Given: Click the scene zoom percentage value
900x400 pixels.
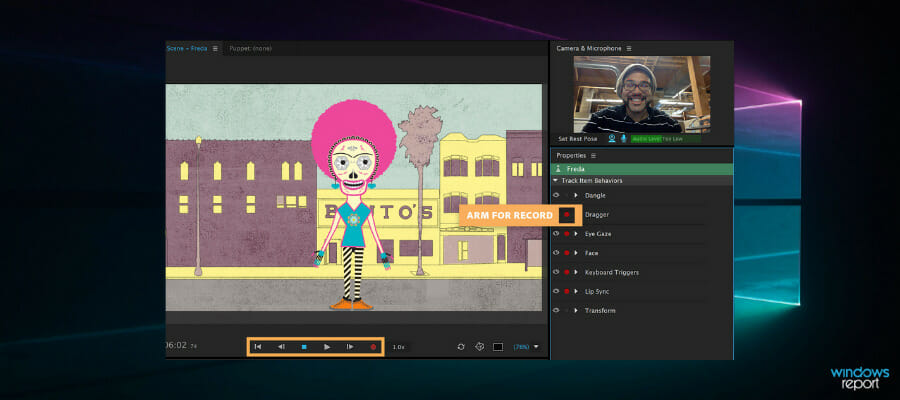Looking at the screenshot, I should tap(521, 347).
